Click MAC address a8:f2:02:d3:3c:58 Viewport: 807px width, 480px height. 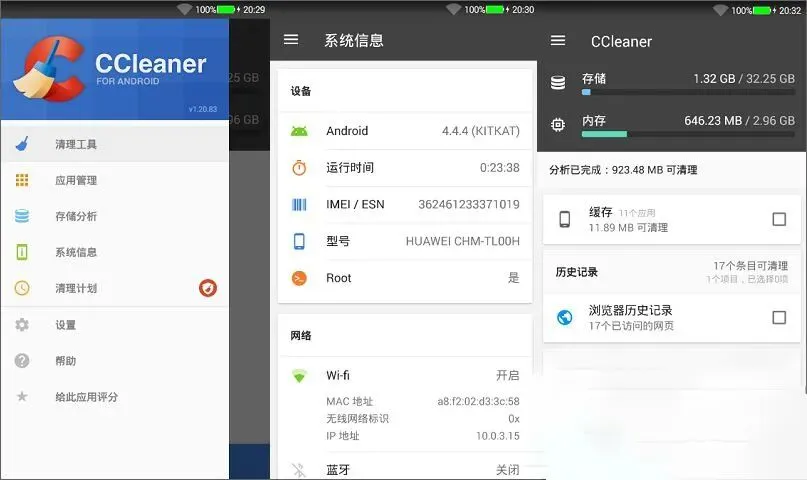[x=479, y=401]
